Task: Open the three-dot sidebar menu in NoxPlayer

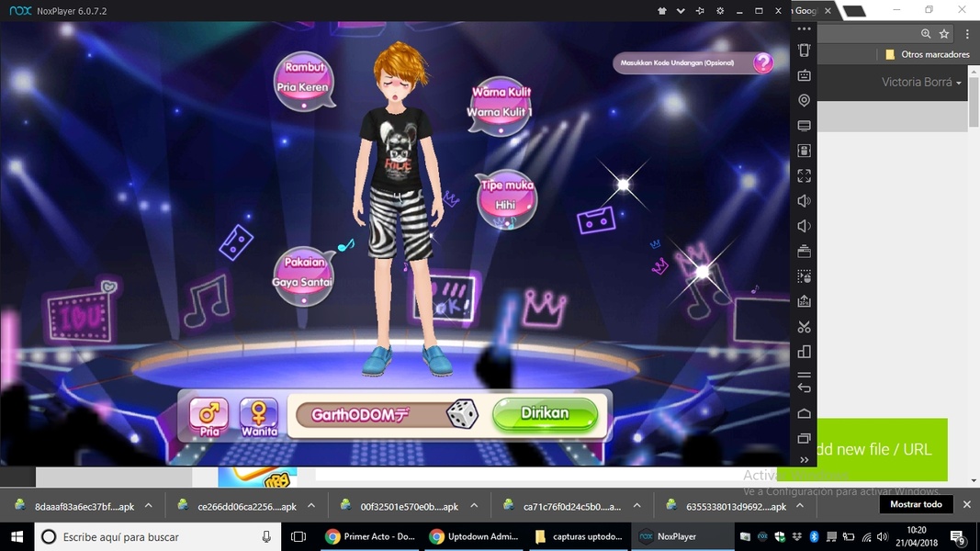Action: 805,28
